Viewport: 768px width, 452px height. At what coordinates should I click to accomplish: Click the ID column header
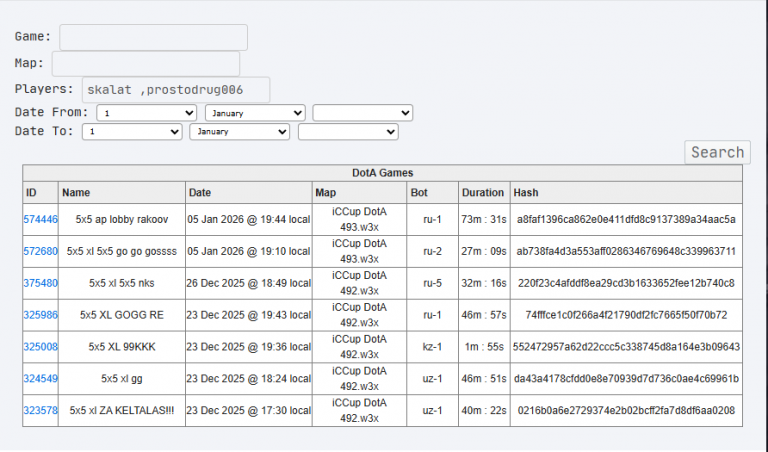click(x=41, y=192)
